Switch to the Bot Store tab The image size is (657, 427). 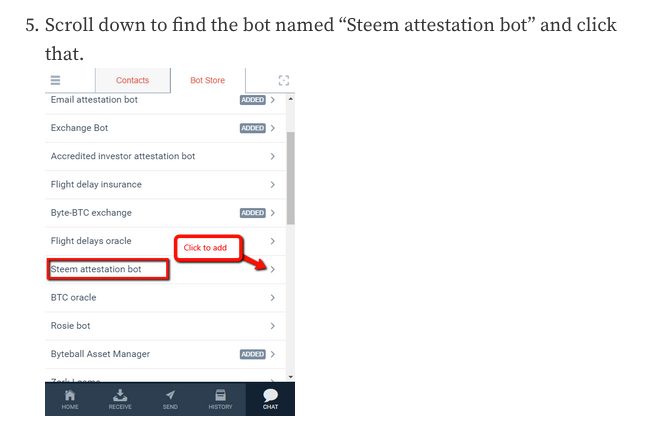[207, 80]
